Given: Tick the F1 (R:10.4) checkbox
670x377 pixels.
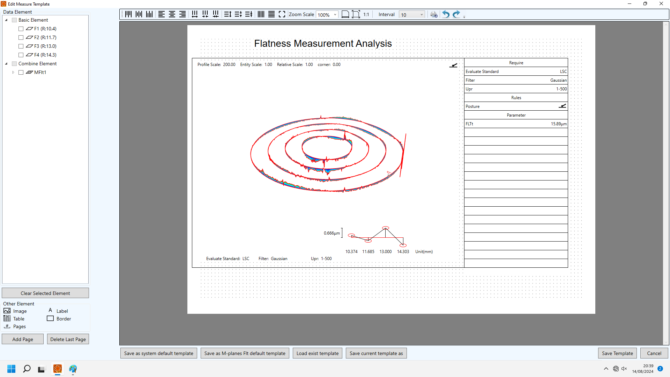Looking at the screenshot, I should pyautogui.click(x=21, y=29).
